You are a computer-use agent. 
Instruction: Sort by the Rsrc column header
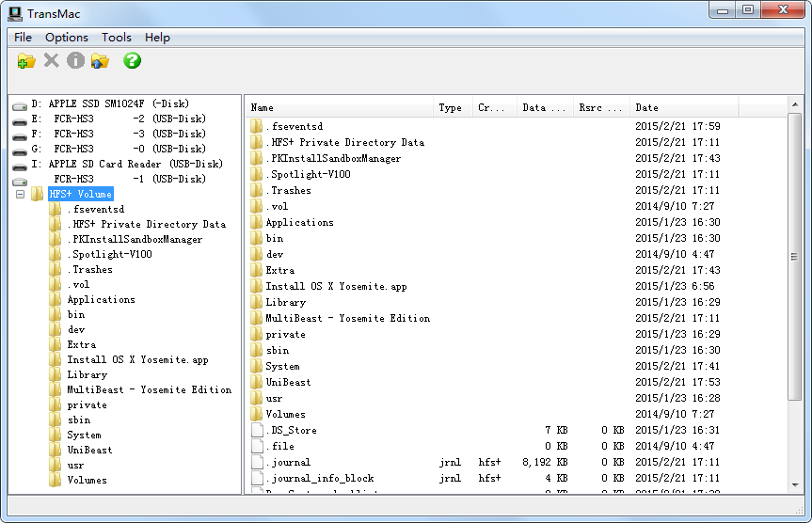601,108
